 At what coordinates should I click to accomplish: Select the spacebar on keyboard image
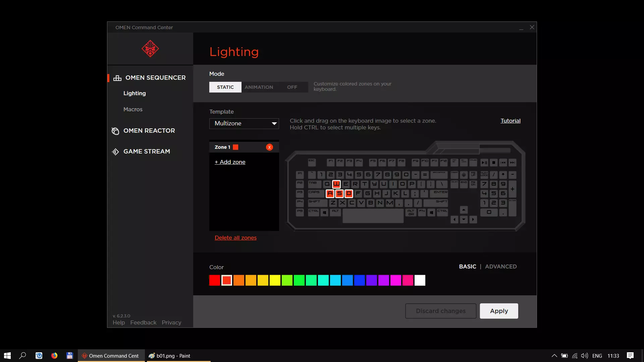tap(373, 216)
